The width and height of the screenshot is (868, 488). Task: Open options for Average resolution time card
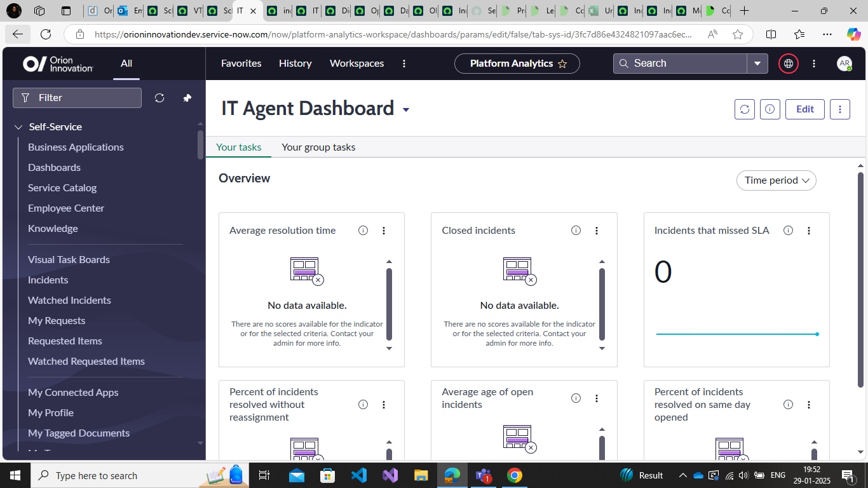[x=384, y=230]
